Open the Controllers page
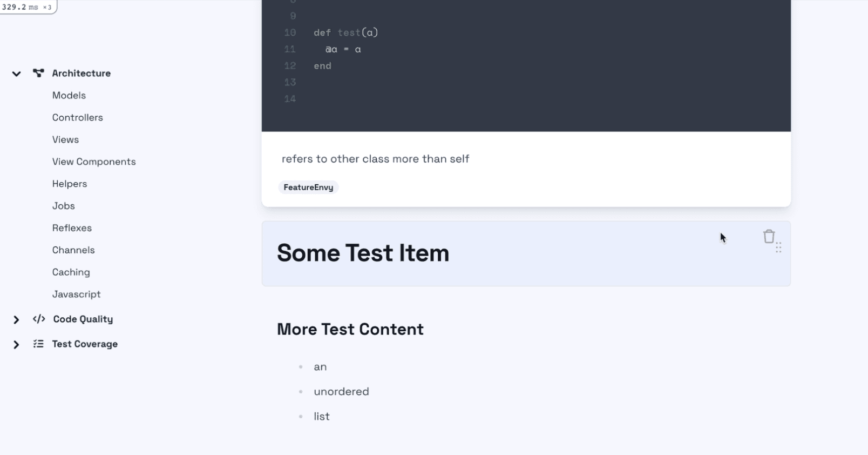The image size is (868, 455). [78, 117]
